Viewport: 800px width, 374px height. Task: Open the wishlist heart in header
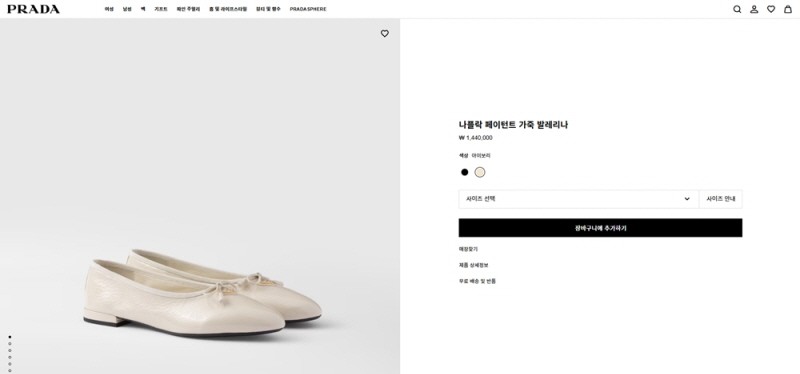coord(771,9)
